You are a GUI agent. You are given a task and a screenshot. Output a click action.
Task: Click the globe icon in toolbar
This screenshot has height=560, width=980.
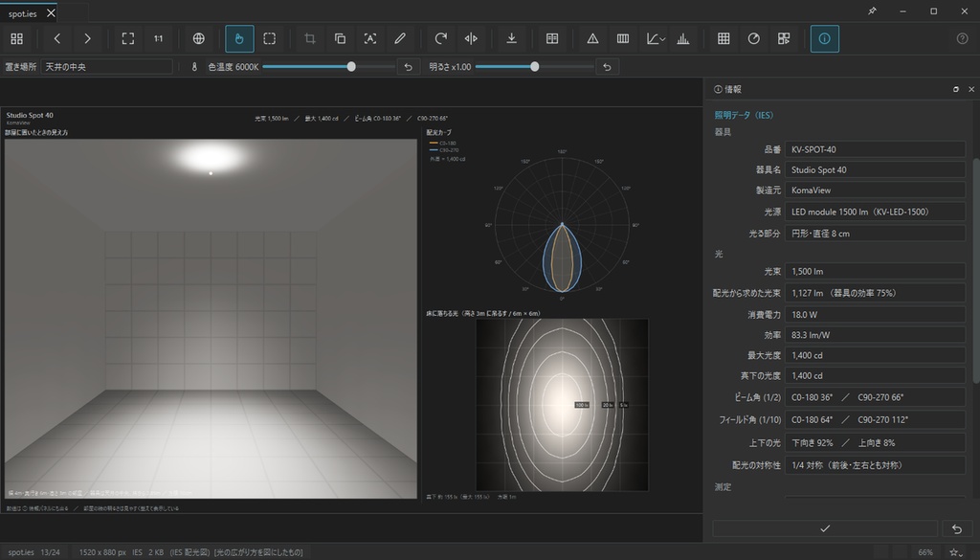199,38
